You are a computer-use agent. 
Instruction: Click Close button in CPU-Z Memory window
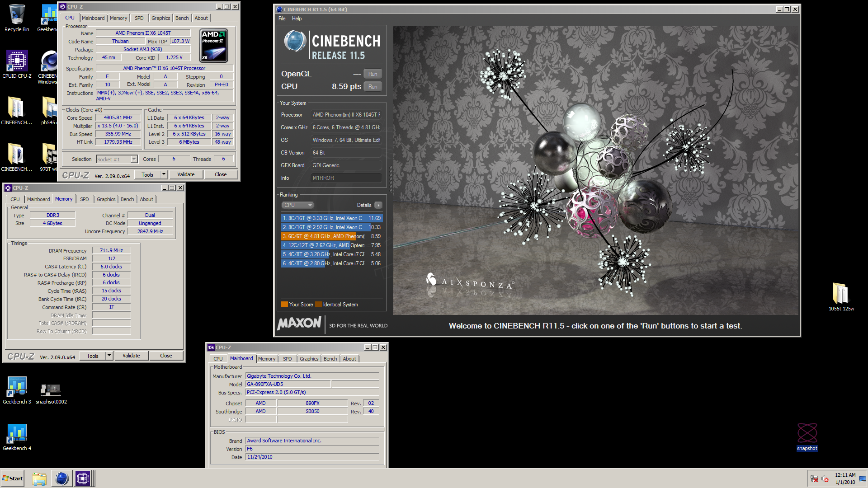(166, 356)
